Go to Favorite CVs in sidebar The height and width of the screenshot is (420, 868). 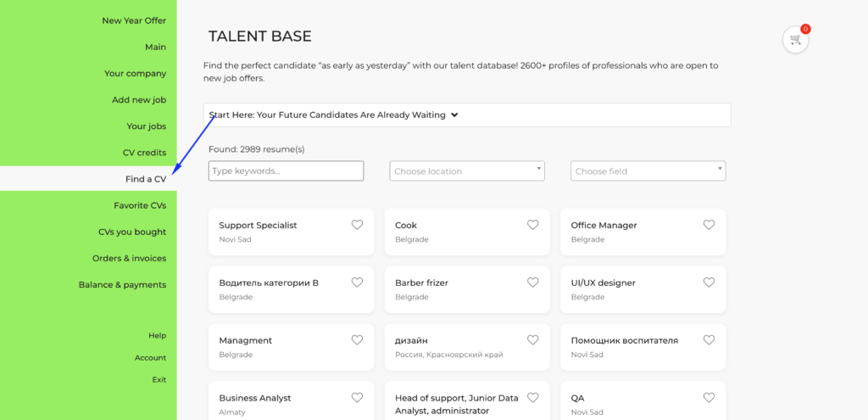(140, 205)
